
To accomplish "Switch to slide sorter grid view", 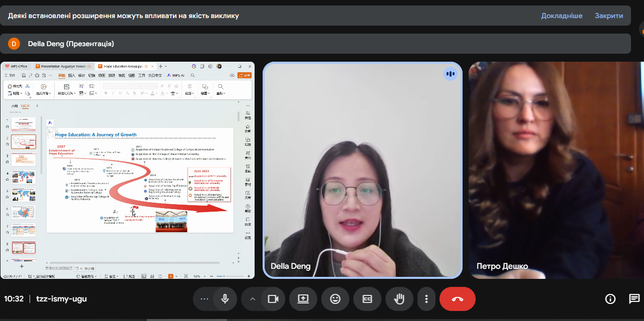I will click(x=152, y=276).
